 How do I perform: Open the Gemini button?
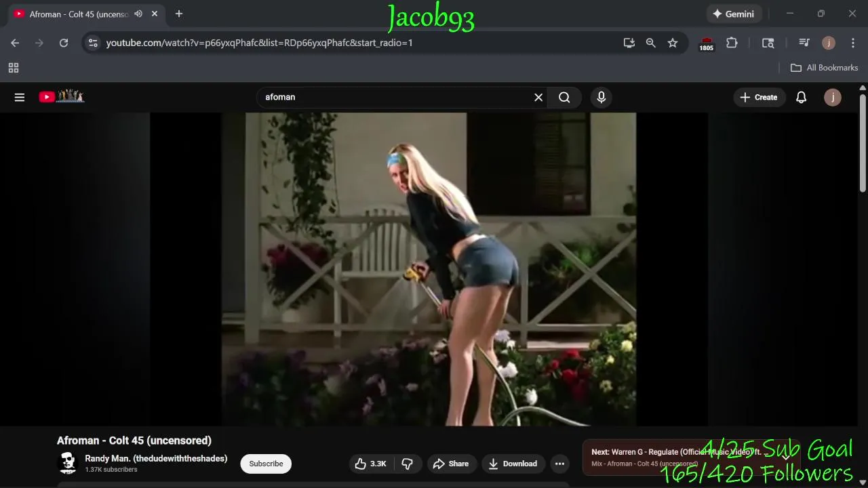tap(733, 14)
